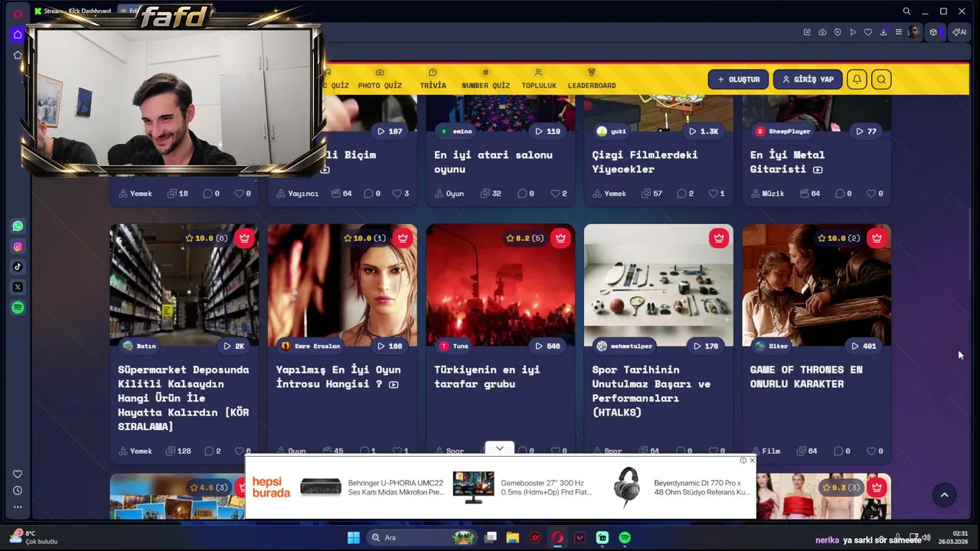Click the scroll-to-top arrow button
Screen dimensions: 980x551
point(944,495)
